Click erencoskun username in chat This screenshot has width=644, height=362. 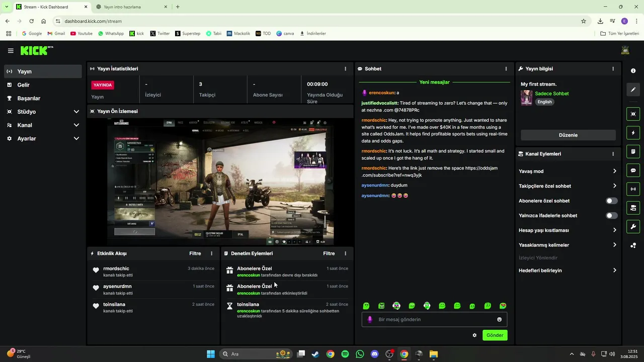point(382,93)
